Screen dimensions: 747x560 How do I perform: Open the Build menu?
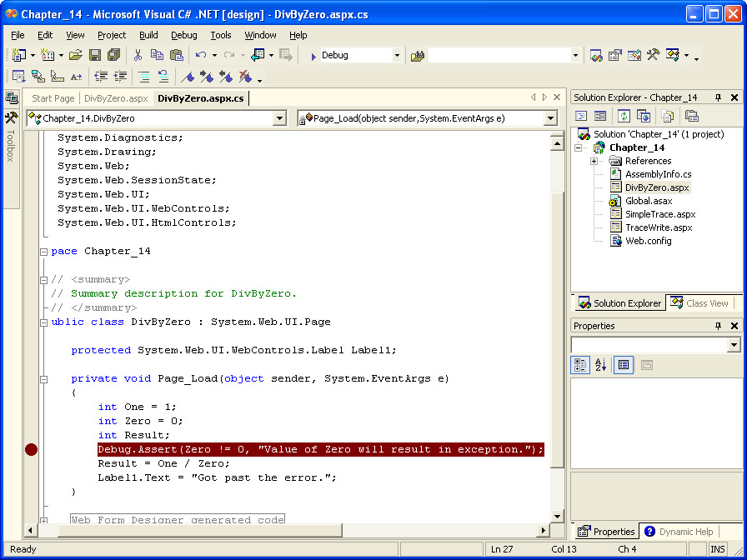tap(148, 35)
